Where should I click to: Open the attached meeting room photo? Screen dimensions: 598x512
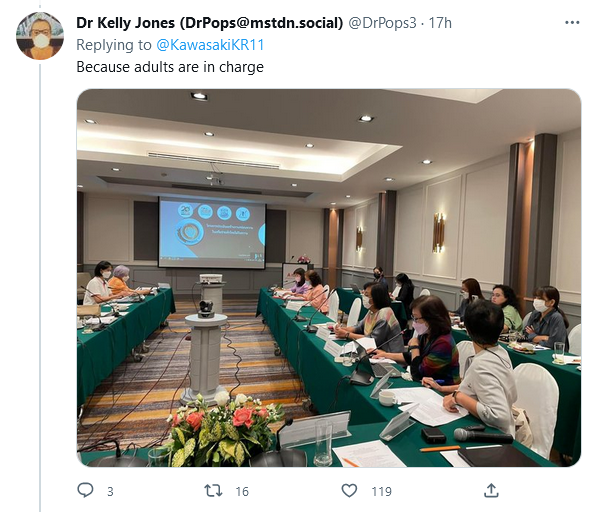tap(329, 278)
